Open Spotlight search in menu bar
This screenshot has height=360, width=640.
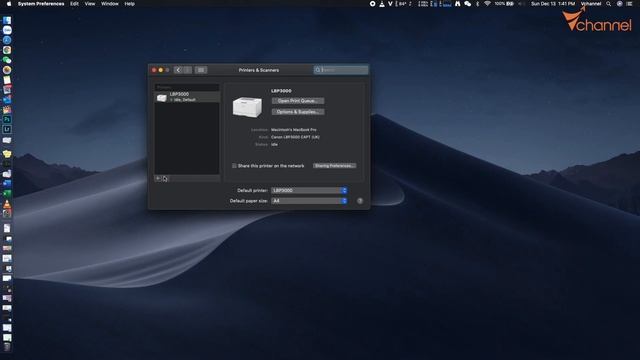click(x=609, y=4)
